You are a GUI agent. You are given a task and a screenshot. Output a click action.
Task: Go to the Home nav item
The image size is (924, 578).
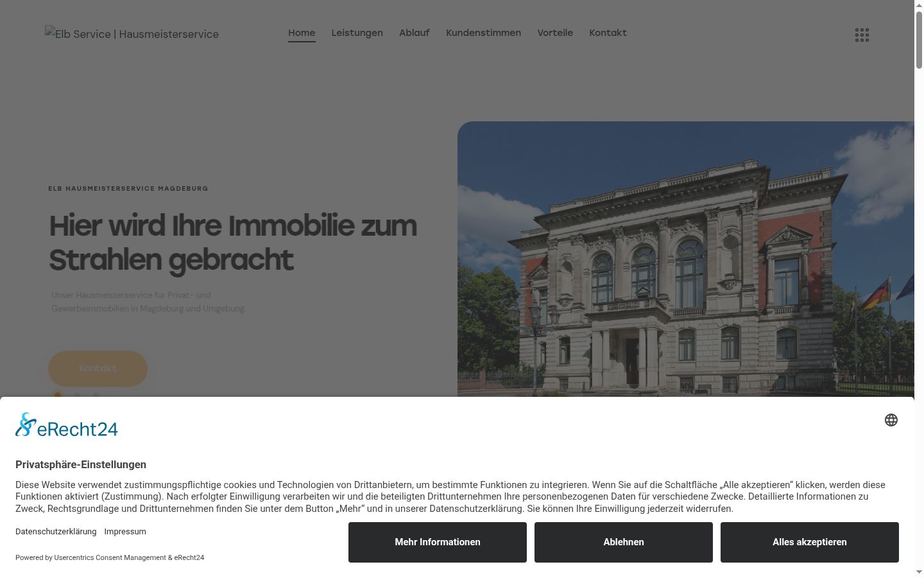click(x=302, y=33)
